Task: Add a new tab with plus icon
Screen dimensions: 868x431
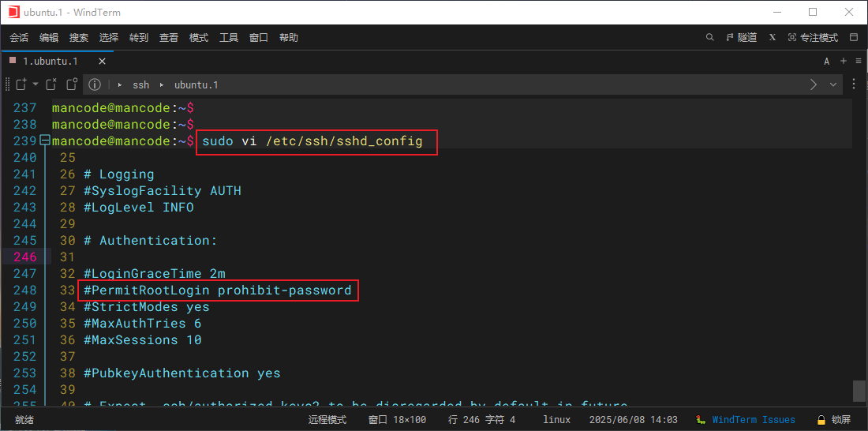Action: (843, 61)
